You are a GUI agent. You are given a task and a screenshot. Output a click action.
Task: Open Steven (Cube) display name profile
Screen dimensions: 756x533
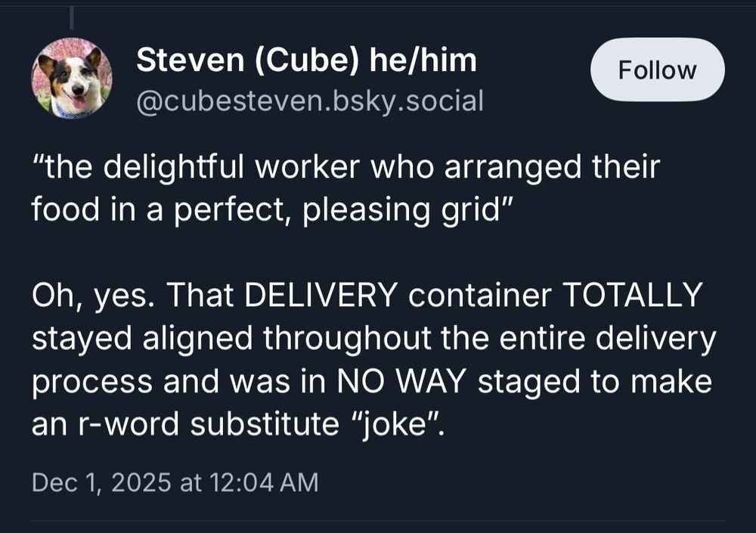306,60
